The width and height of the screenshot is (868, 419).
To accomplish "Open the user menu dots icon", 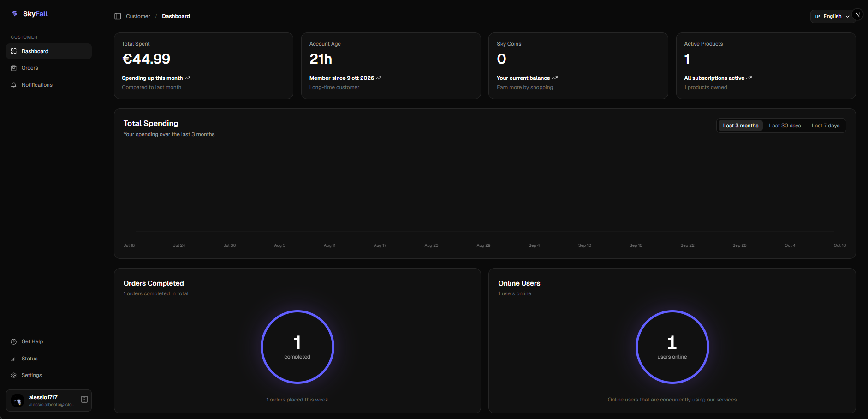I will tap(84, 400).
